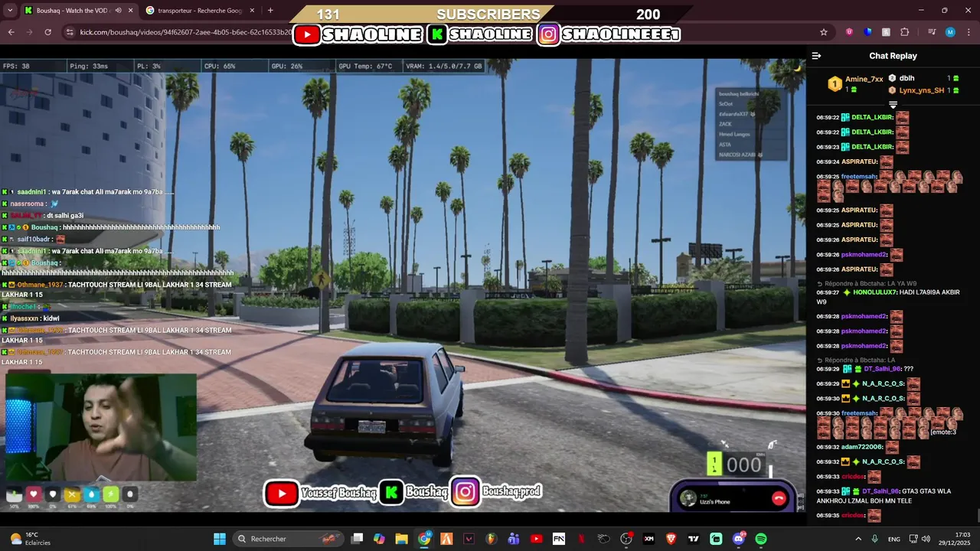Click chat timestamp 06:59:27
The width and height of the screenshot is (980, 551).
pyautogui.click(x=828, y=292)
